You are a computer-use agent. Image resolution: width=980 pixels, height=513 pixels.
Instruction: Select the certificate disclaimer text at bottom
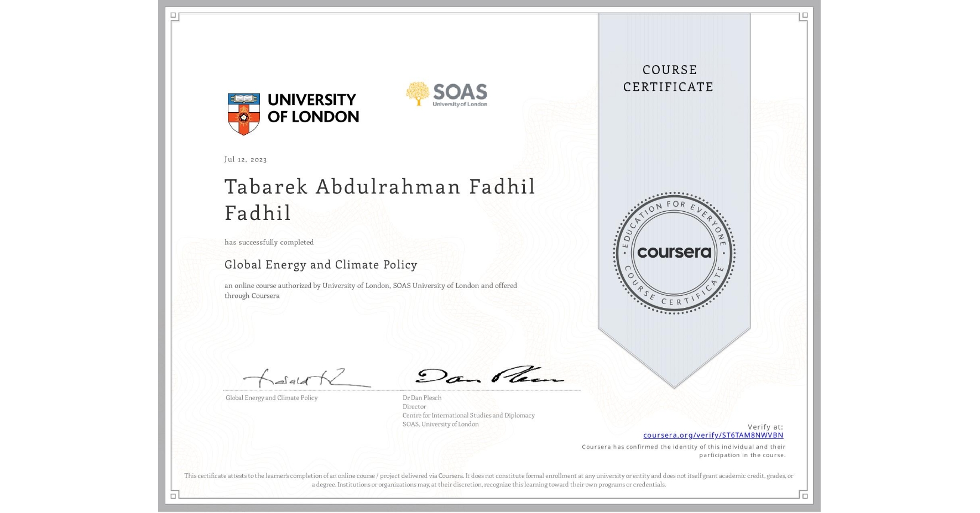pyautogui.click(x=489, y=479)
